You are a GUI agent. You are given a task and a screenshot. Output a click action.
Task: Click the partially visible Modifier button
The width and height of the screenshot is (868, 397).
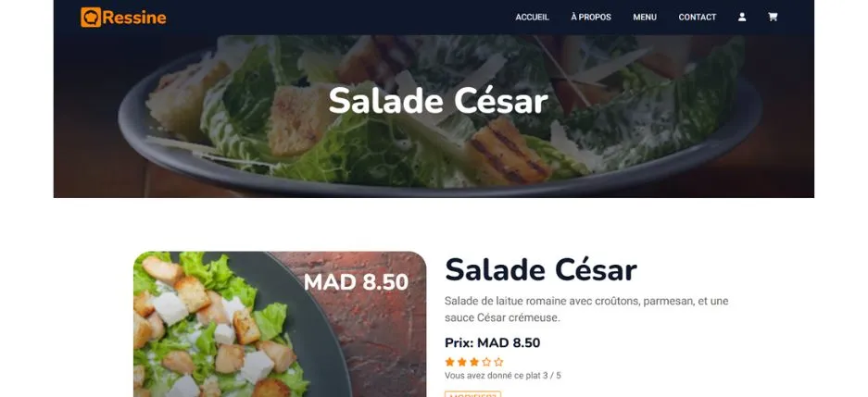[472, 394]
